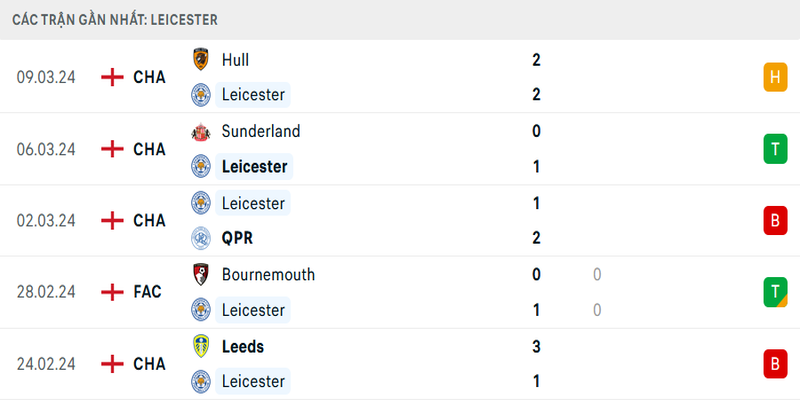Open the Sunderland team link
This screenshot has height=400, width=800.
(261, 131)
